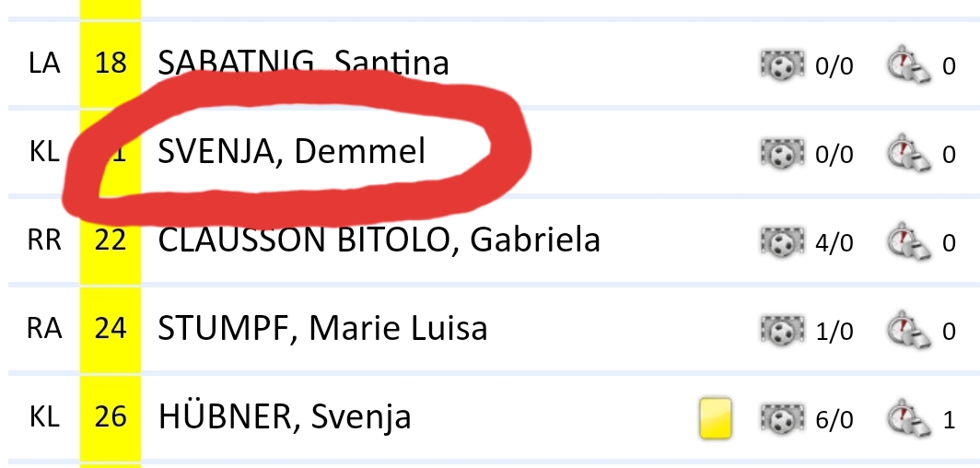Click stopwatch icon in CLAUSSON BITOLO row
Screen dimensions: 980x468
906,241
